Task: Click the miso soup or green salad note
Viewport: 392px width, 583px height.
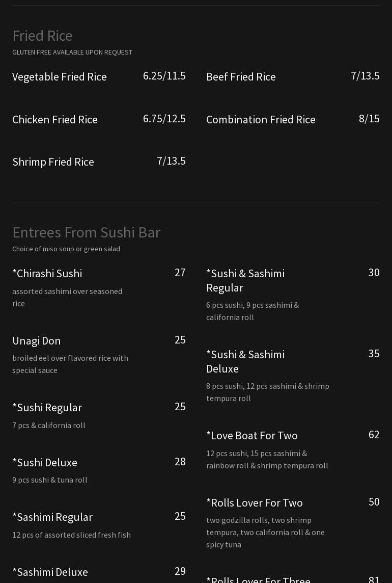Action: click(x=66, y=249)
